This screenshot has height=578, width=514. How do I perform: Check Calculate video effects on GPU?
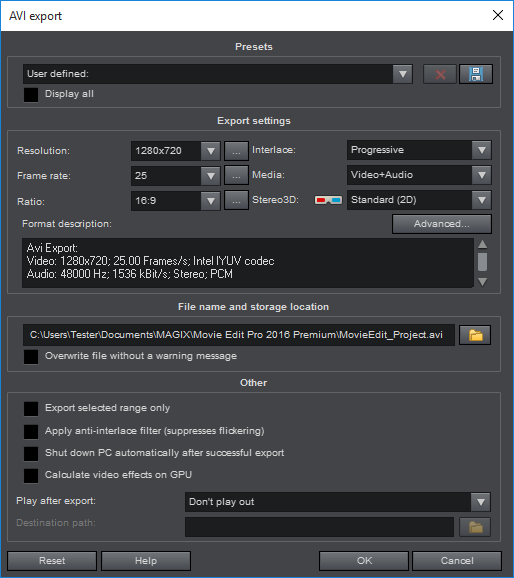pos(31,476)
